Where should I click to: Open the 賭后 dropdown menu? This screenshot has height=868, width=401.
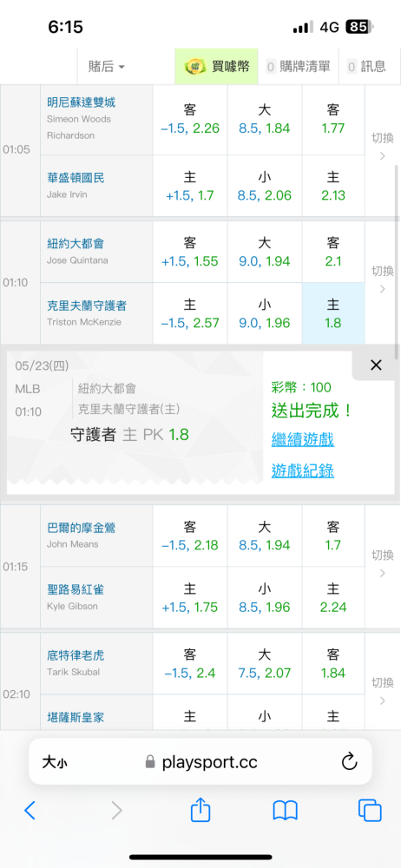tap(107, 67)
